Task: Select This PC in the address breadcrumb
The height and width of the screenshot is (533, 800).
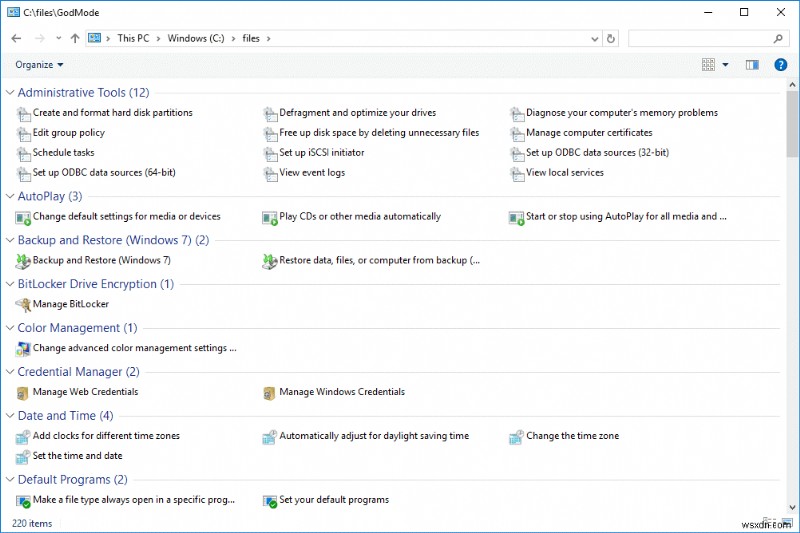Action: click(x=133, y=38)
